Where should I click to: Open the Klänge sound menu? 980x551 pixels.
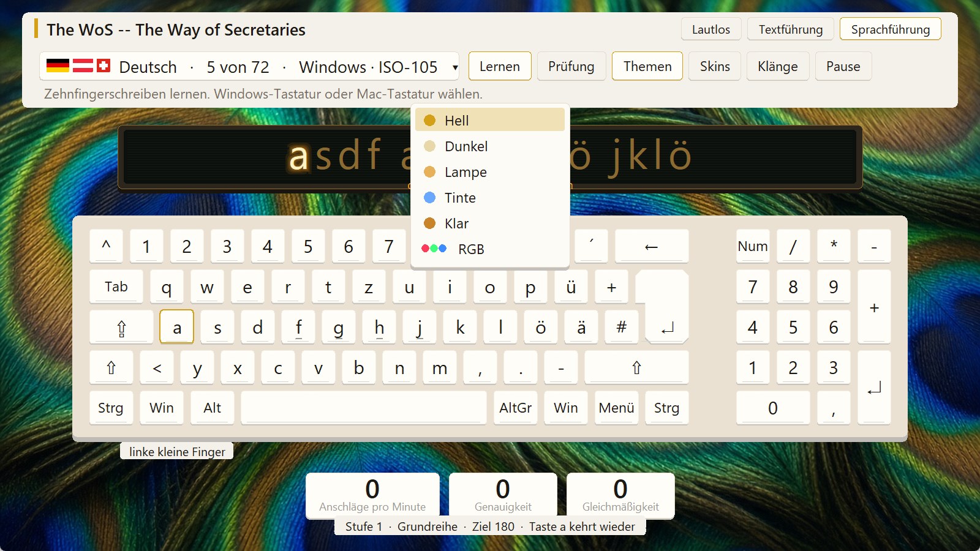778,66
